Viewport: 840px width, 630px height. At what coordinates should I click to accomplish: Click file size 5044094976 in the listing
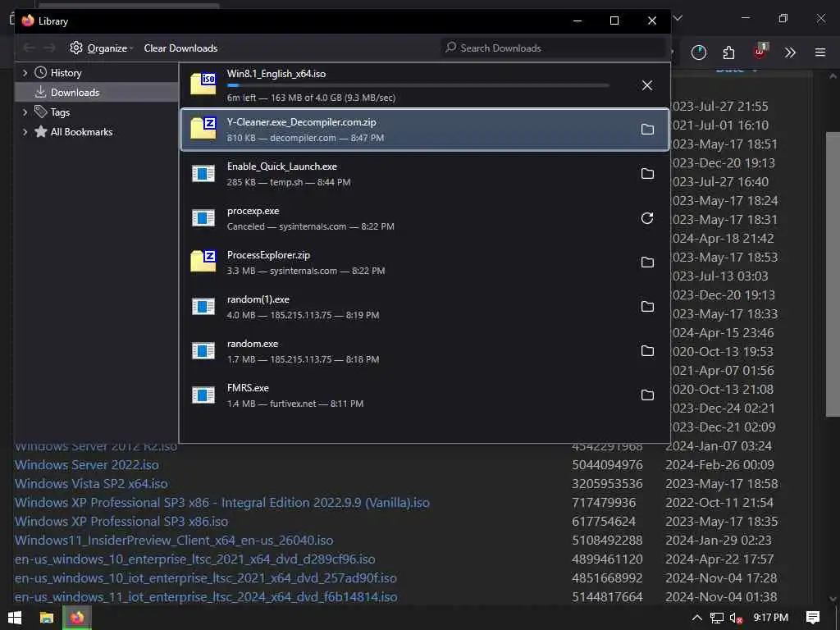(607, 465)
